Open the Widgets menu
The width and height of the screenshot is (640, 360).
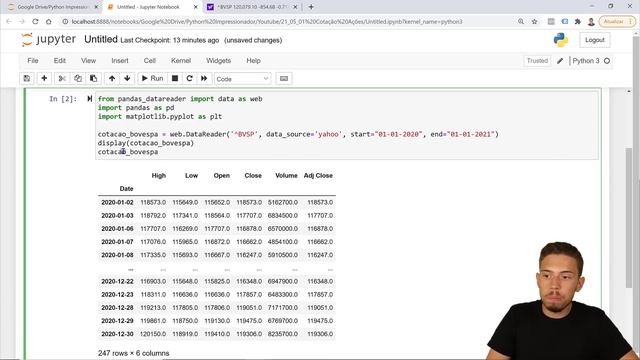218,61
